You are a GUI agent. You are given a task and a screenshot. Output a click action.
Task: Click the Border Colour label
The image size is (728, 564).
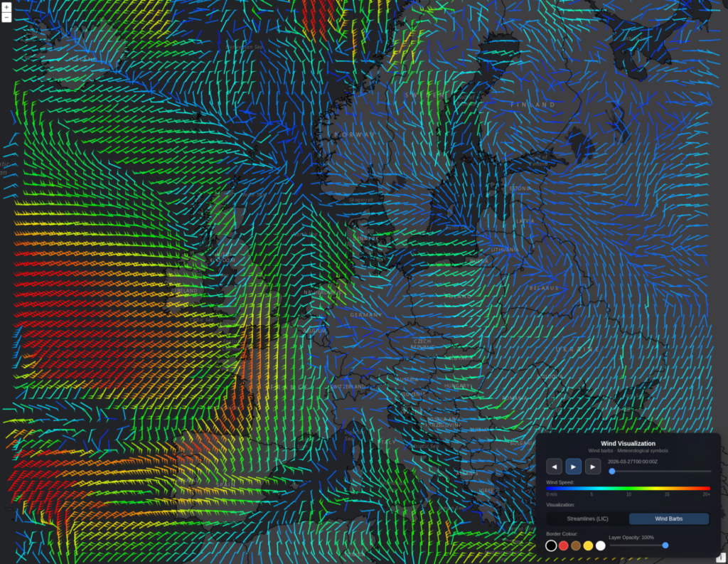click(x=562, y=534)
